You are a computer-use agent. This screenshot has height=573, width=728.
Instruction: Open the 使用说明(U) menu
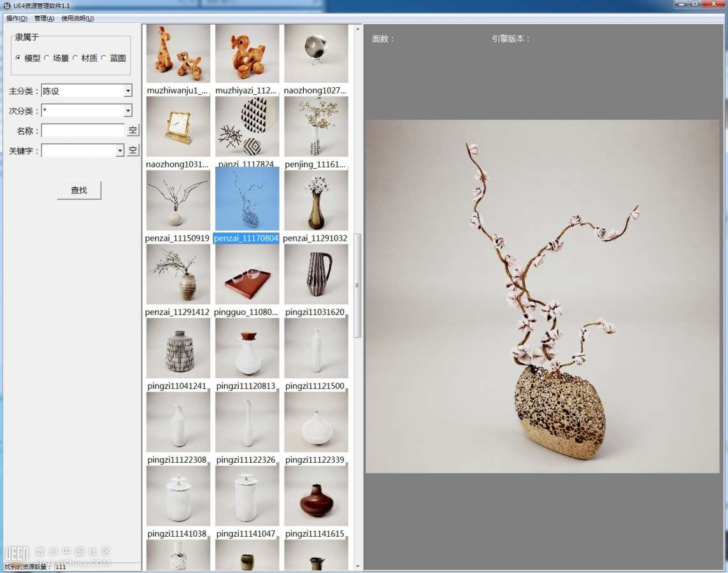pyautogui.click(x=77, y=18)
